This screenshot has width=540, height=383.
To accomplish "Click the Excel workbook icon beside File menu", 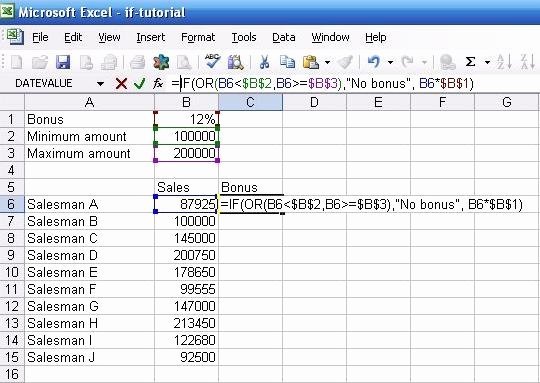I will pos(15,37).
